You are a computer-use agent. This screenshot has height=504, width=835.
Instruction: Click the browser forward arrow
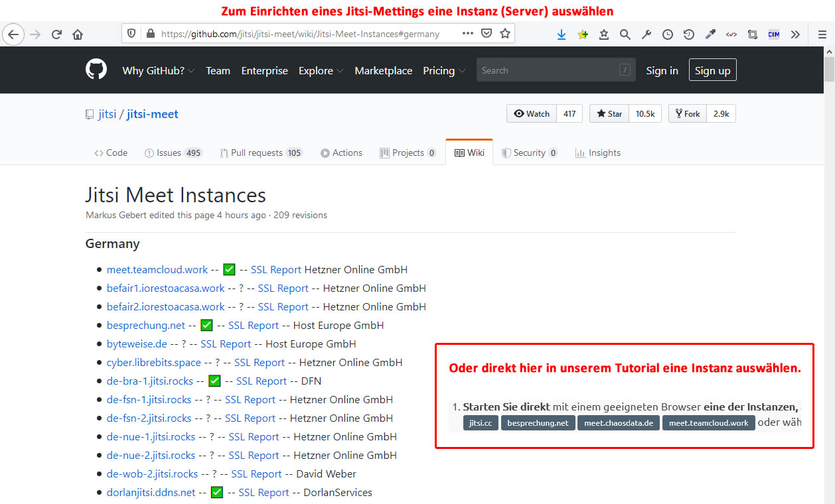point(35,34)
